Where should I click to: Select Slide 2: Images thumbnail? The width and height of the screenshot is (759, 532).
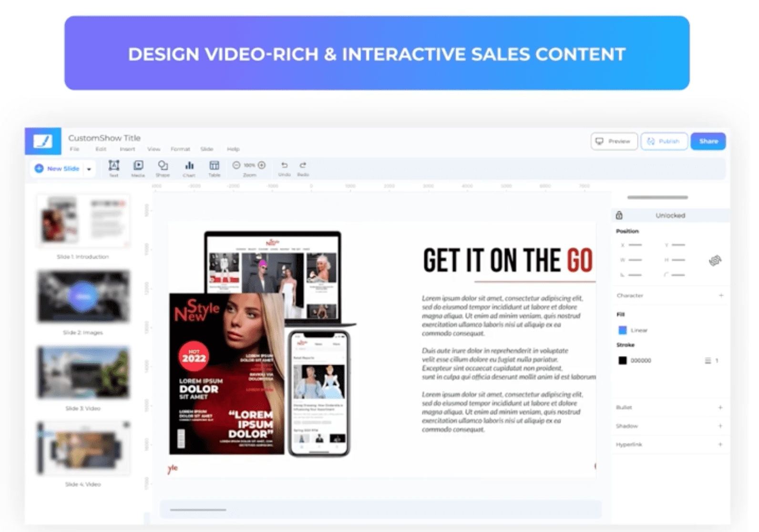tap(83, 296)
